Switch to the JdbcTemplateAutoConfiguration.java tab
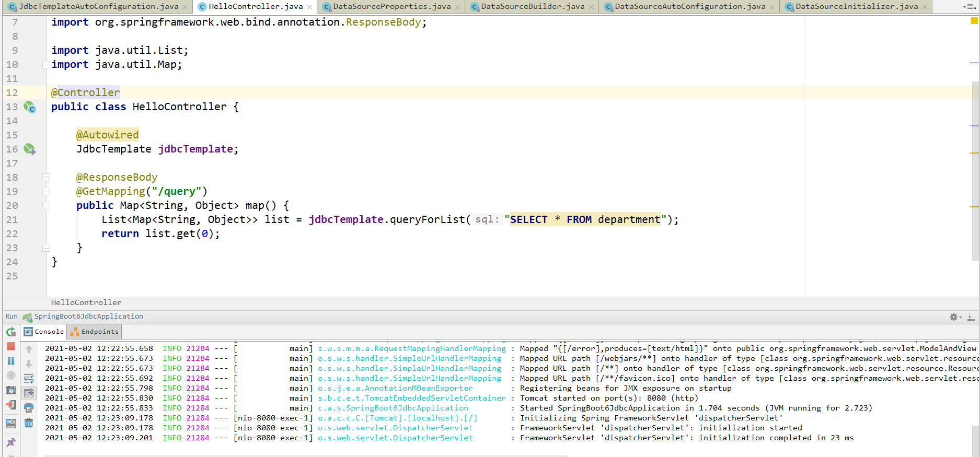Viewport: 980px width, 457px height. 98,6
